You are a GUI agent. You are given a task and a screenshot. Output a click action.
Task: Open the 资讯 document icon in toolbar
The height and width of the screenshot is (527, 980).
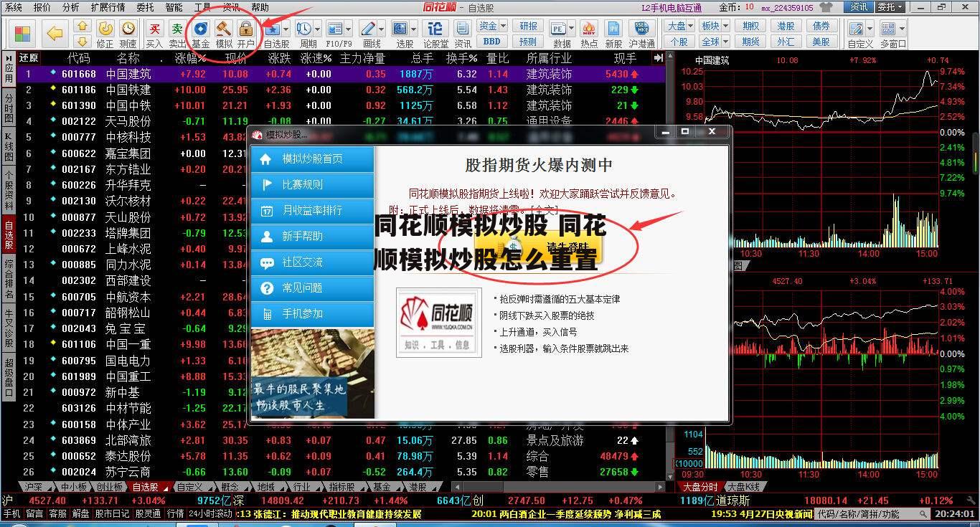(x=463, y=29)
